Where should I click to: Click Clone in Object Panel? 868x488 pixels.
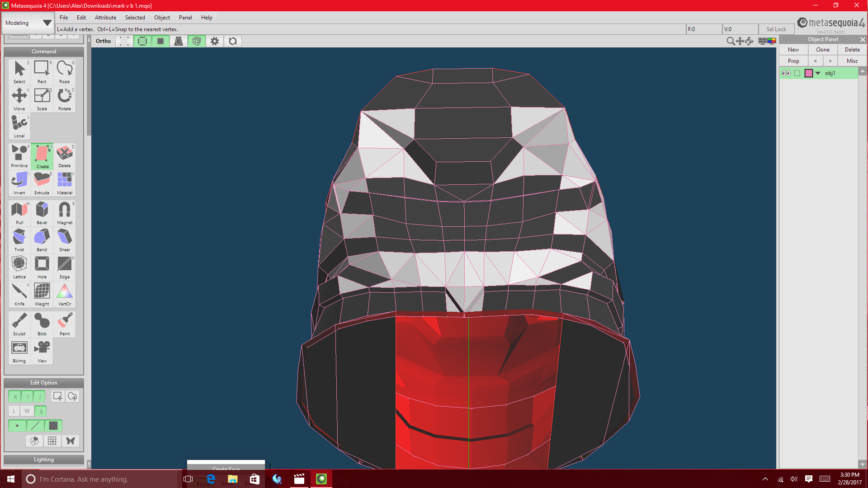(x=823, y=50)
